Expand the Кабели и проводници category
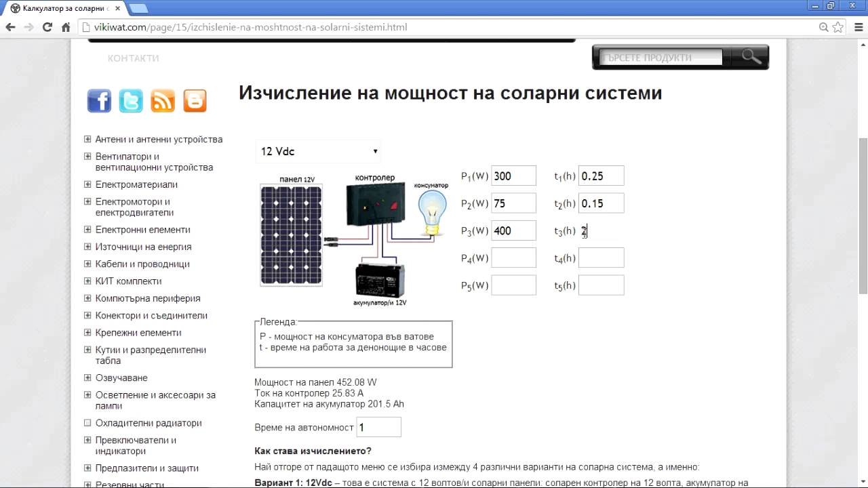The height and width of the screenshot is (488, 868). [87, 264]
